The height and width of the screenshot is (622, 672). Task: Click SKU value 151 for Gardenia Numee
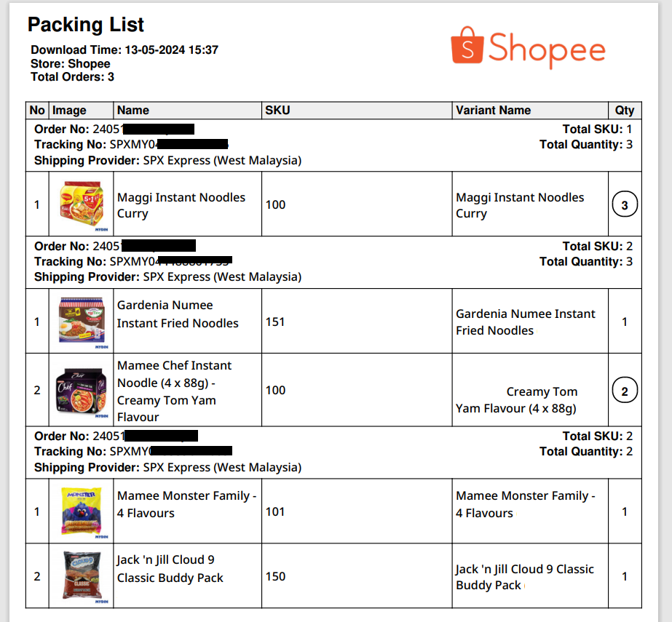point(275,322)
